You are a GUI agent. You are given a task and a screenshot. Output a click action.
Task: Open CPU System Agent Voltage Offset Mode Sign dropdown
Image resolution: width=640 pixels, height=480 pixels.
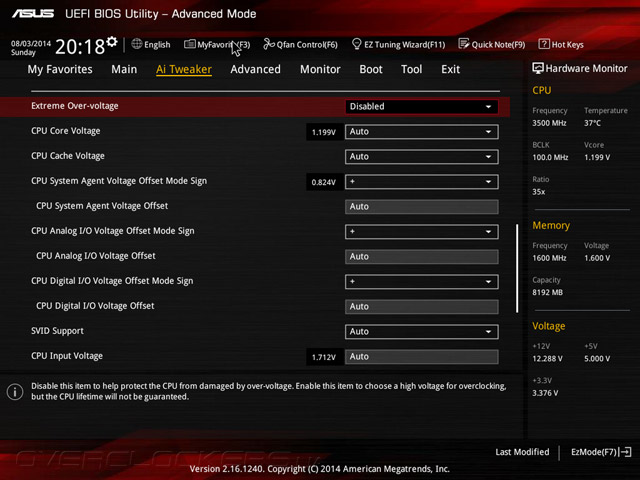click(422, 182)
